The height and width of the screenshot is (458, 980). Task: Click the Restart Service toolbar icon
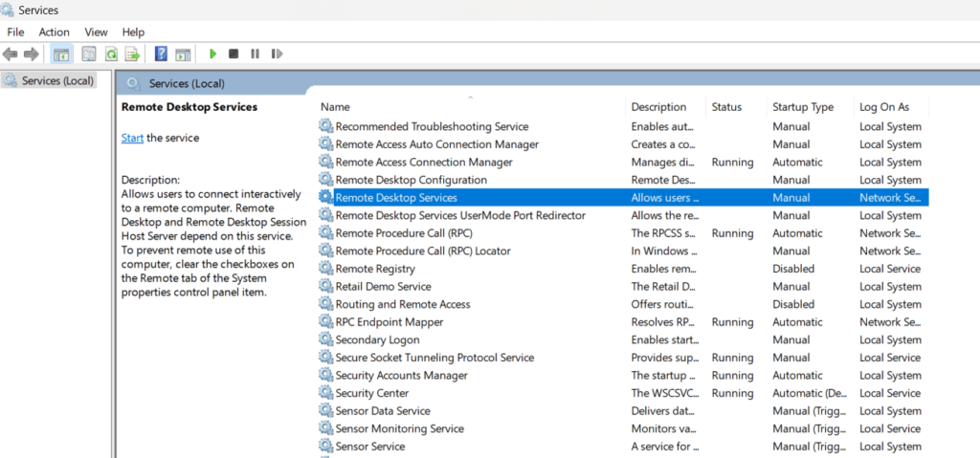[x=277, y=55]
